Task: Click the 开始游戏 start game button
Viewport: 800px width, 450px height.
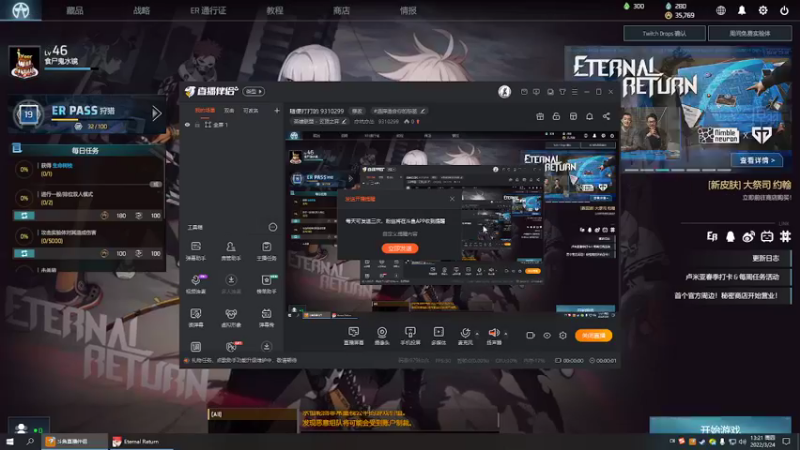Action: tap(720, 428)
